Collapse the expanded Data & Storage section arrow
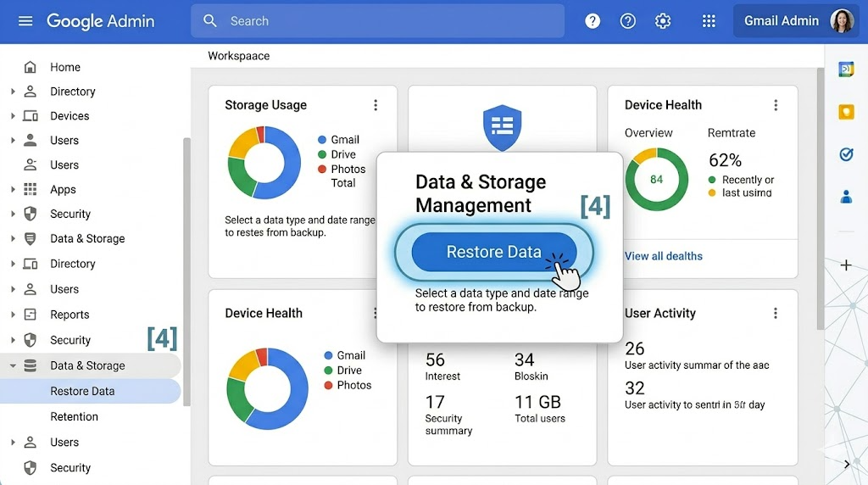 click(13, 365)
